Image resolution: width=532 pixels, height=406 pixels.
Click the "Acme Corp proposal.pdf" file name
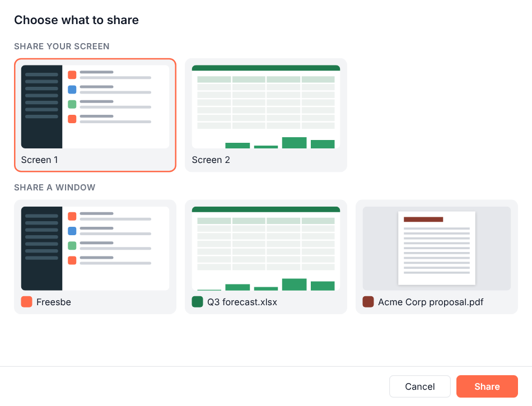point(431,302)
